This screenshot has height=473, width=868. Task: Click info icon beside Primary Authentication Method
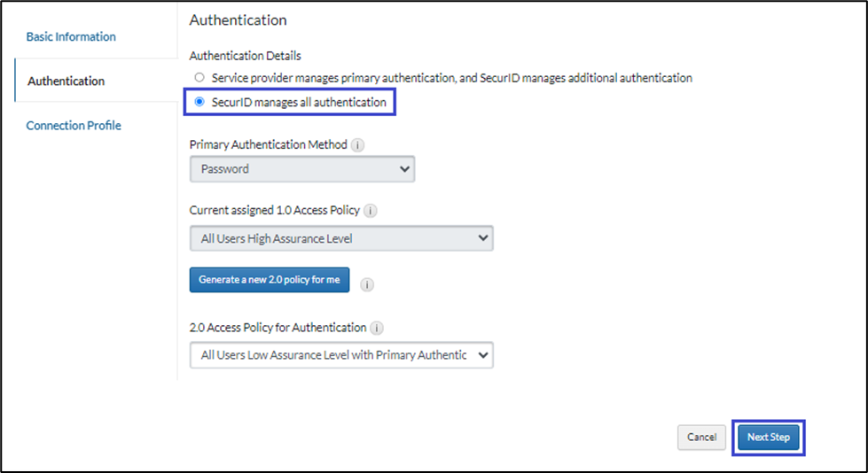pos(357,145)
